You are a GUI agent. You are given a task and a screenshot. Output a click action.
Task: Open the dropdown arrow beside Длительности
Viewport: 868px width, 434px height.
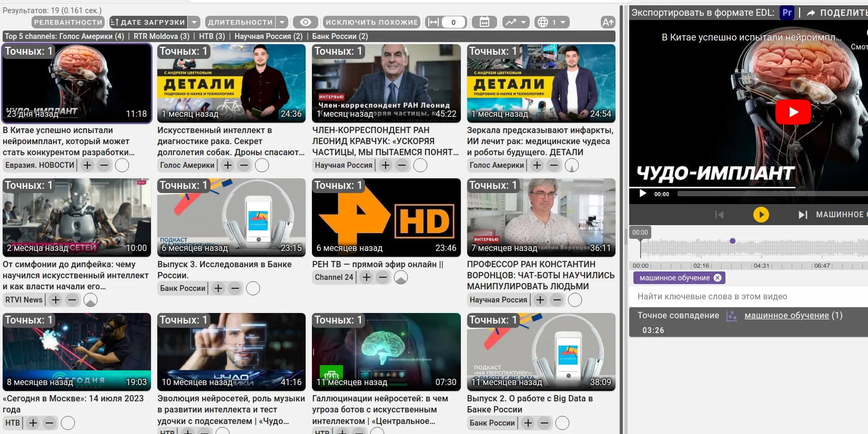click(282, 22)
